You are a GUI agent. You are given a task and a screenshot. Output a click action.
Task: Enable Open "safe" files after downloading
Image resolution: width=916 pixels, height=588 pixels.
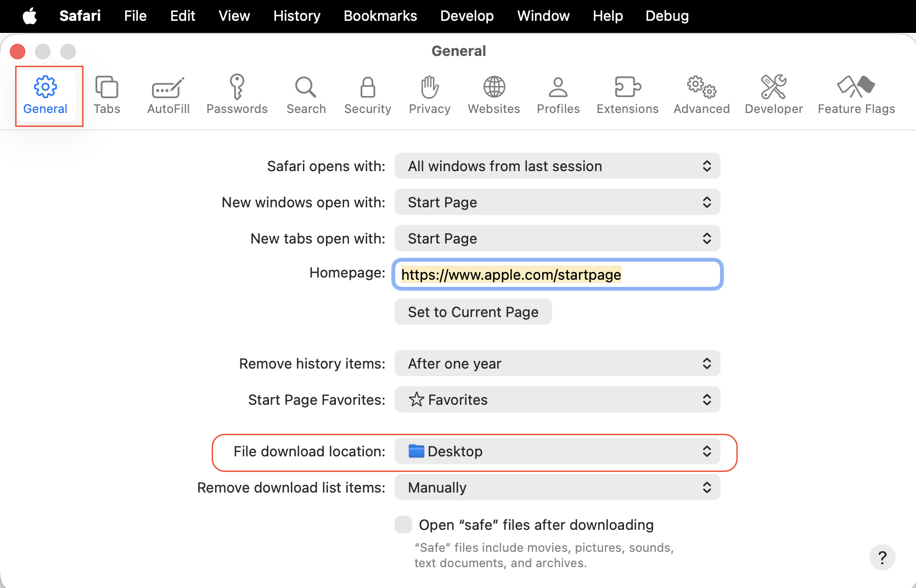pyautogui.click(x=403, y=524)
